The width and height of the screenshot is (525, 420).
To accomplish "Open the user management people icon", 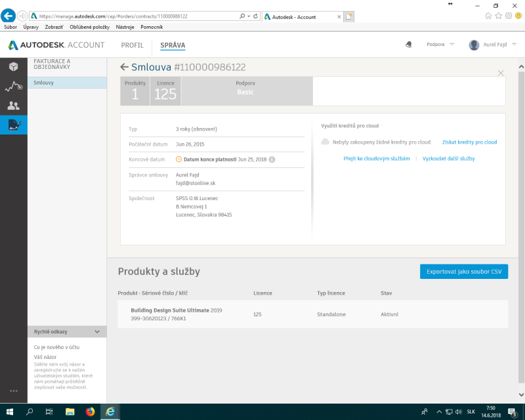I will 13,106.
